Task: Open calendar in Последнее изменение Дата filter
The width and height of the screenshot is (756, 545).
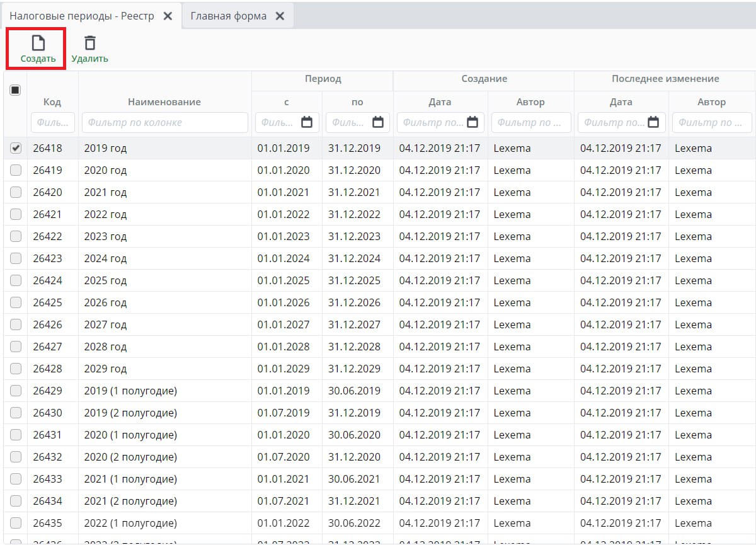Action: [653, 122]
